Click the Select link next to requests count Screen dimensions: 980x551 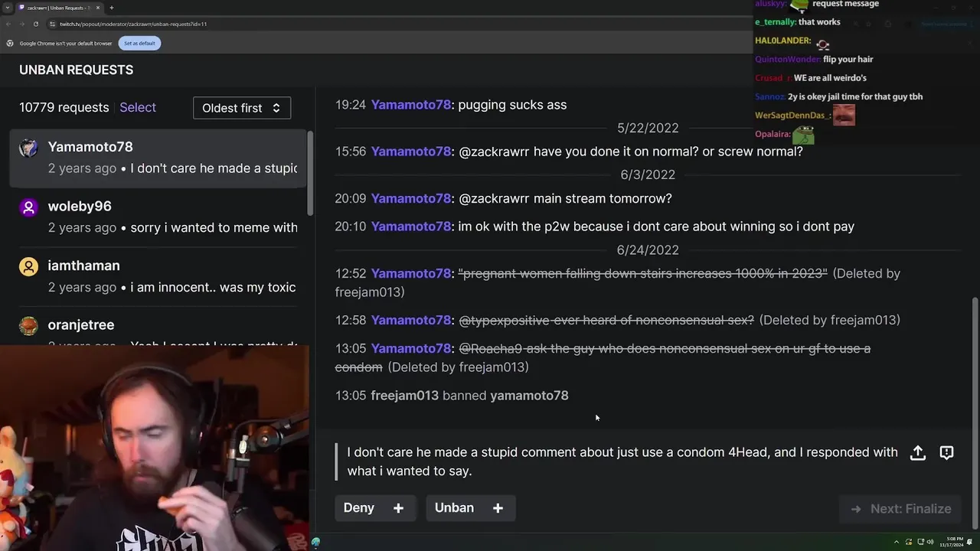click(x=138, y=108)
